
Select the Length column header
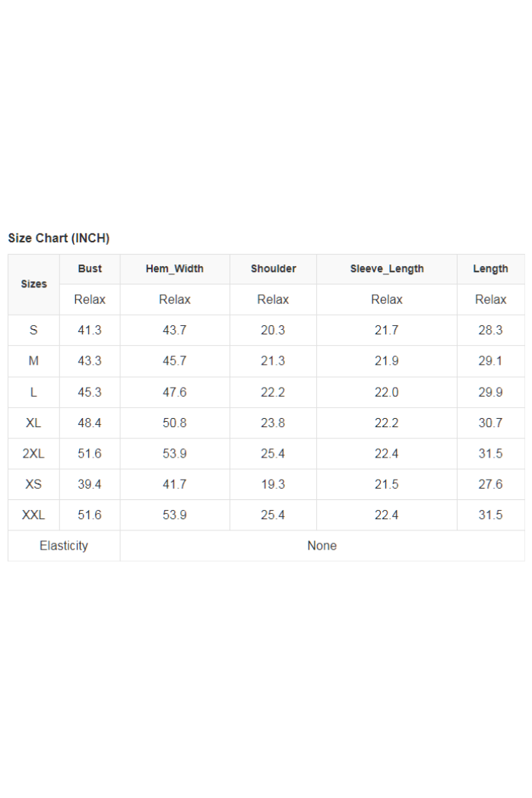[x=490, y=269]
